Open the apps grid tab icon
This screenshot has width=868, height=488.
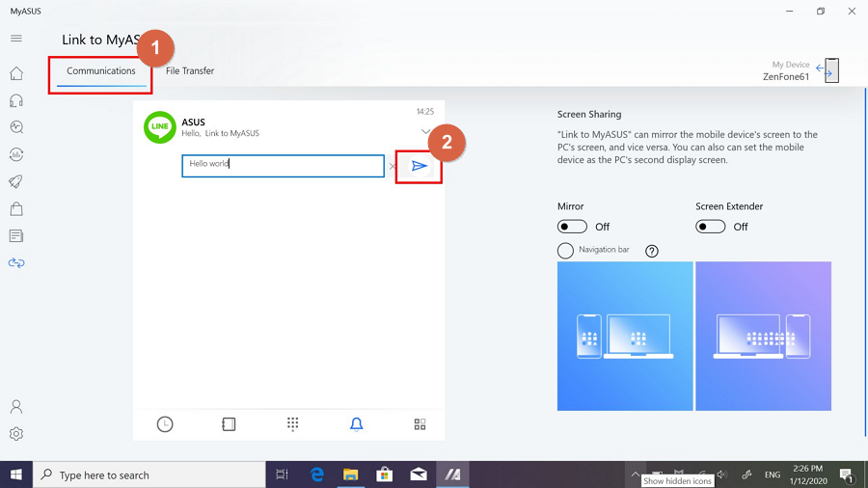coord(420,424)
